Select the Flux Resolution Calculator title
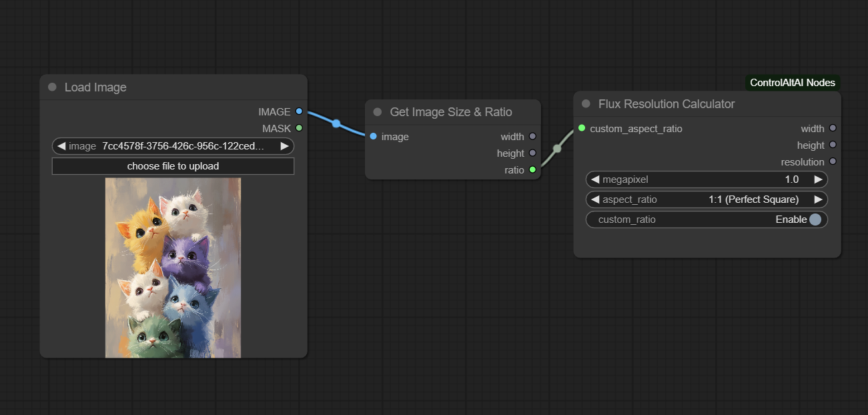Viewport: 868px width, 415px height. point(667,104)
